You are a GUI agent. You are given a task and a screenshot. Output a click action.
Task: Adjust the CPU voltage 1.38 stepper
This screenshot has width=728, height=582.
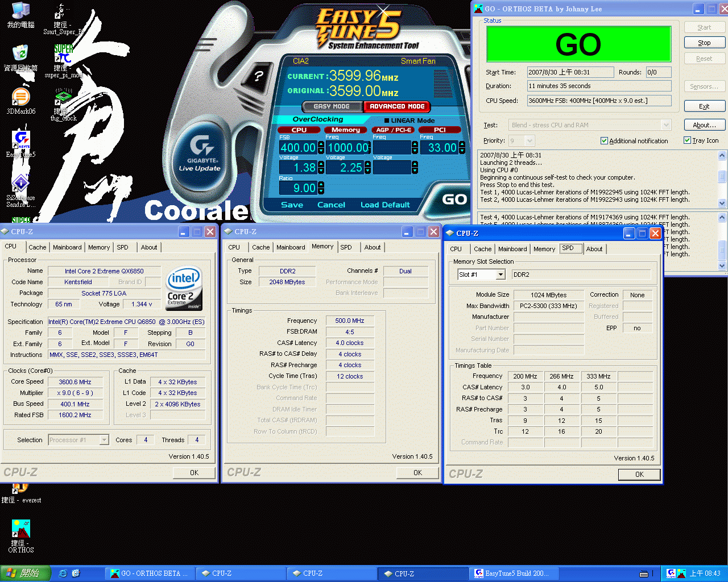[x=321, y=168]
